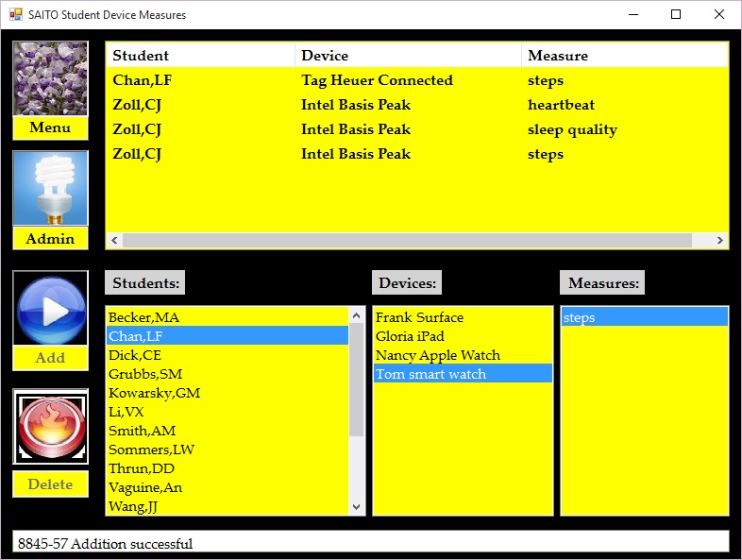This screenshot has height=560, width=742.
Task: Click the wisteria flower Menu icon
Action: point(50,79)
